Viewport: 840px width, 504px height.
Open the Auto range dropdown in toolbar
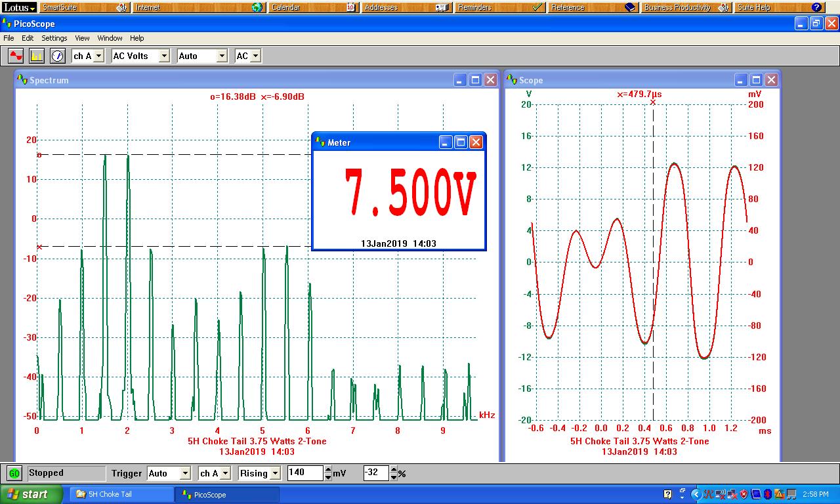[203, 56]
